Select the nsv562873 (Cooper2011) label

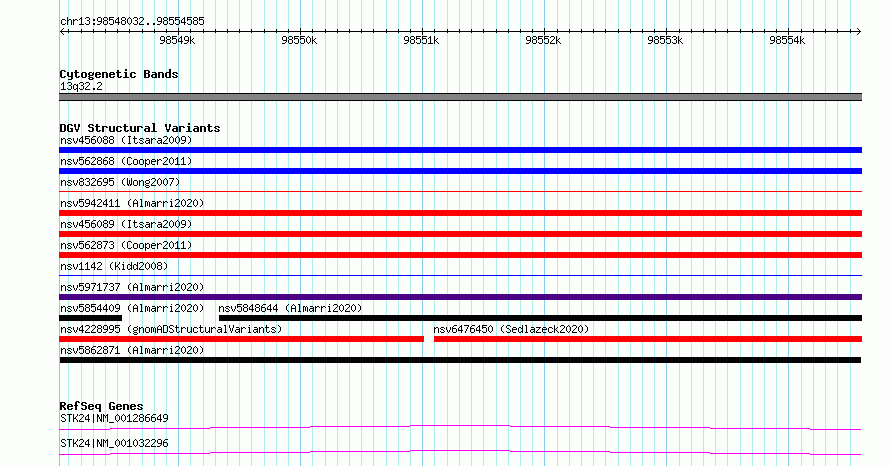tap(126, 245)
